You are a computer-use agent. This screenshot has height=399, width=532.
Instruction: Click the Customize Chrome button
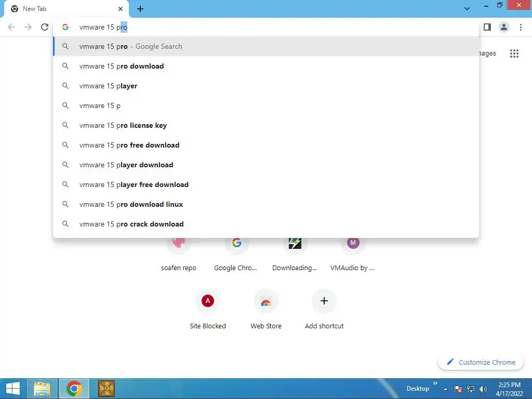coord(481,362)
